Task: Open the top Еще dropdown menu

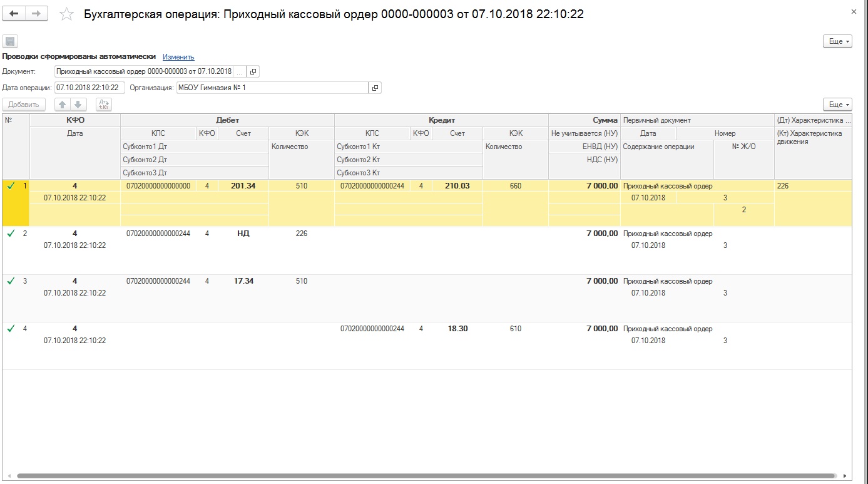Action: (837, 41)
